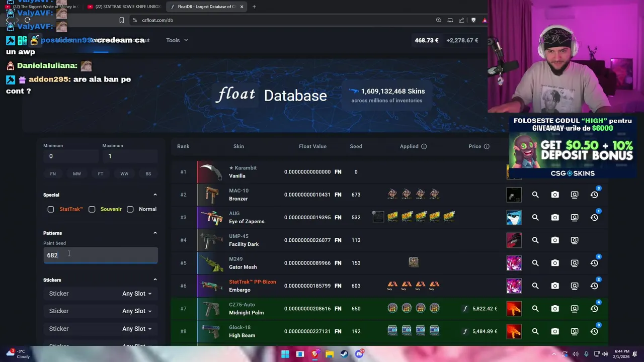Open the Tools dropdown menu

177,40
